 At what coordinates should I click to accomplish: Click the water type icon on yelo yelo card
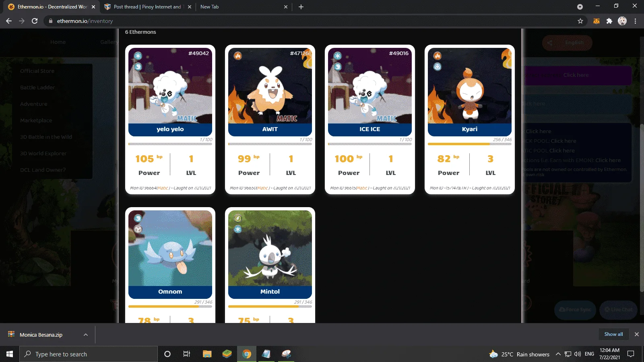tap(138, 66)
